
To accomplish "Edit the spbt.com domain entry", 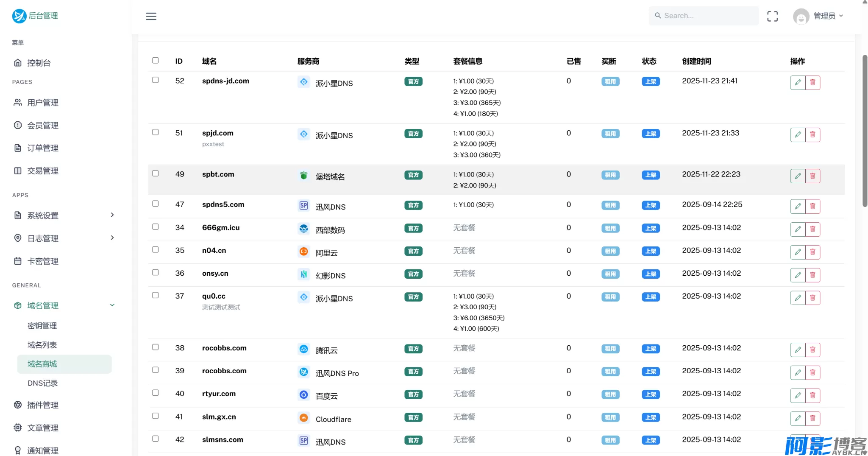I will tap(797, 176).
